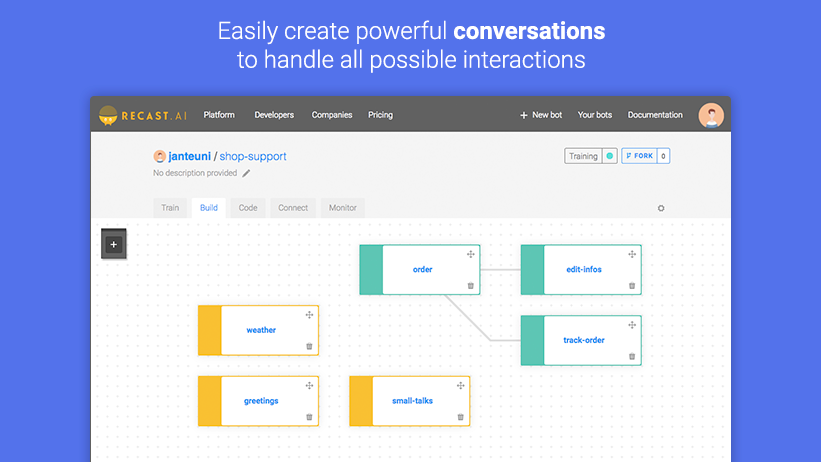Delete the order block with trash icon
The image size is (821, 462).
click(x=470, y=286)
